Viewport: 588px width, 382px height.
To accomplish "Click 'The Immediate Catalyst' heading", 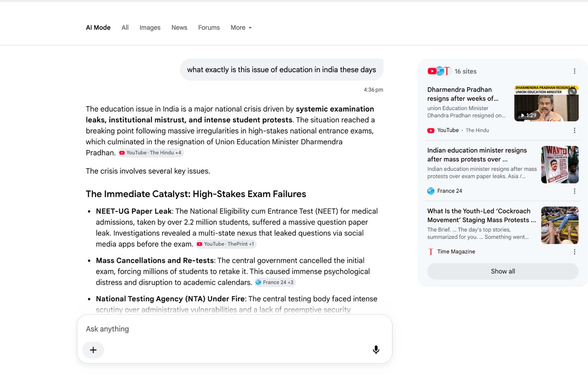I will point(196,194).
